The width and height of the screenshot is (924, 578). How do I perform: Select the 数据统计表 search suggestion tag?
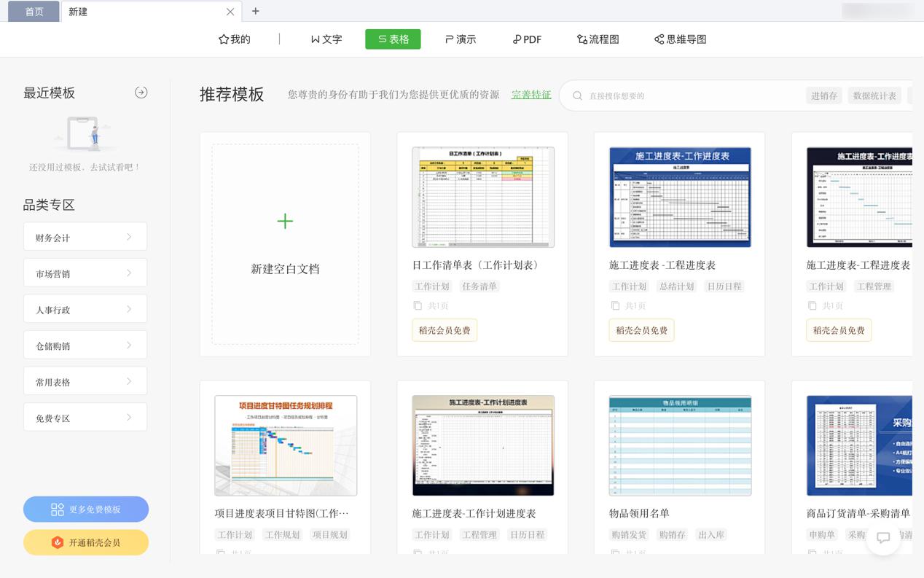(x=874, y=95)
